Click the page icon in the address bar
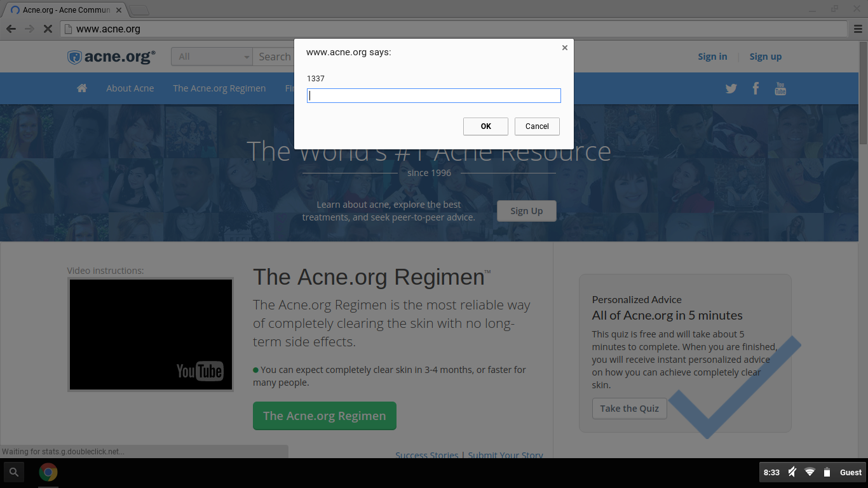The image size is (868, 488). [68, 29]
